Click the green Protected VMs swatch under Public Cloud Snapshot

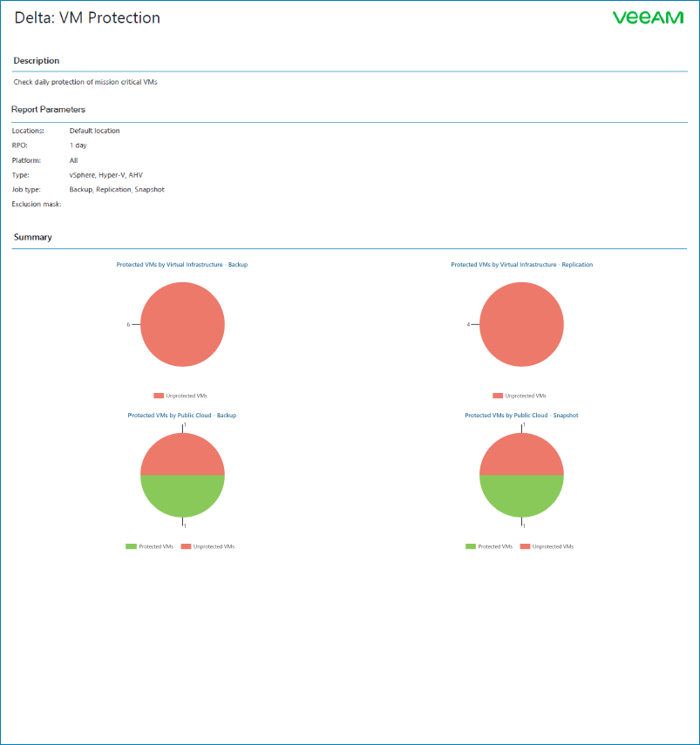coord(471,546)
